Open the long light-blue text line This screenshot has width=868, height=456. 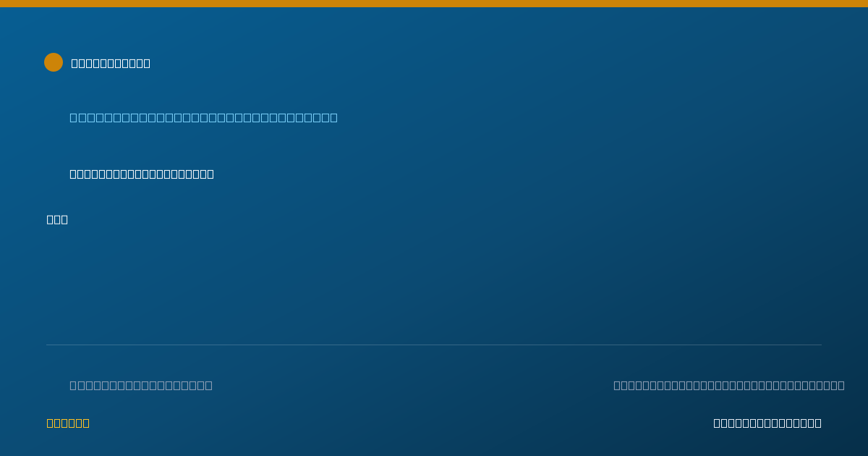(x=203, y=117)
